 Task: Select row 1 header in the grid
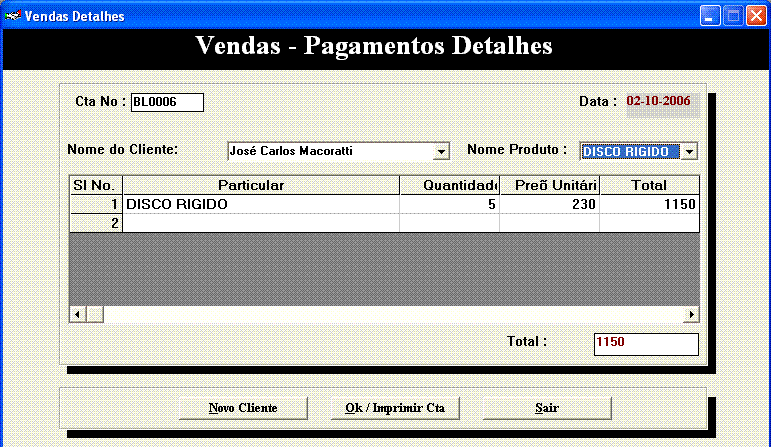[x=96, y=205]
